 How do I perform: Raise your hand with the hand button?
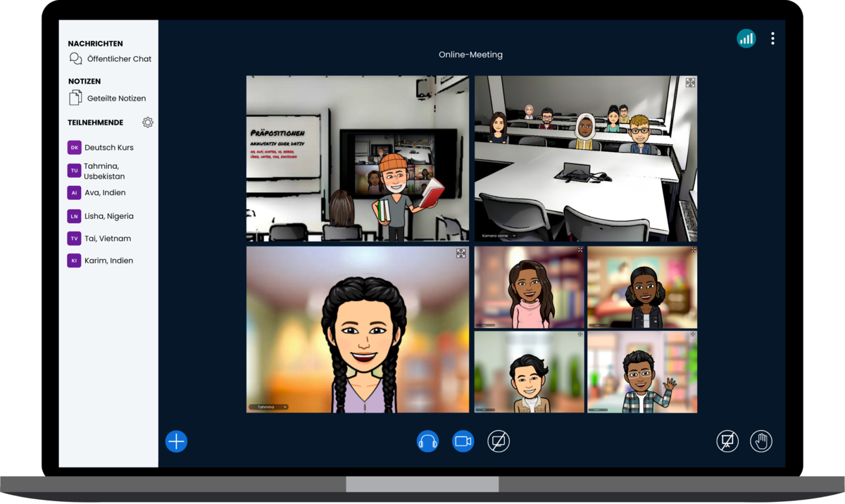coord(761,441)
